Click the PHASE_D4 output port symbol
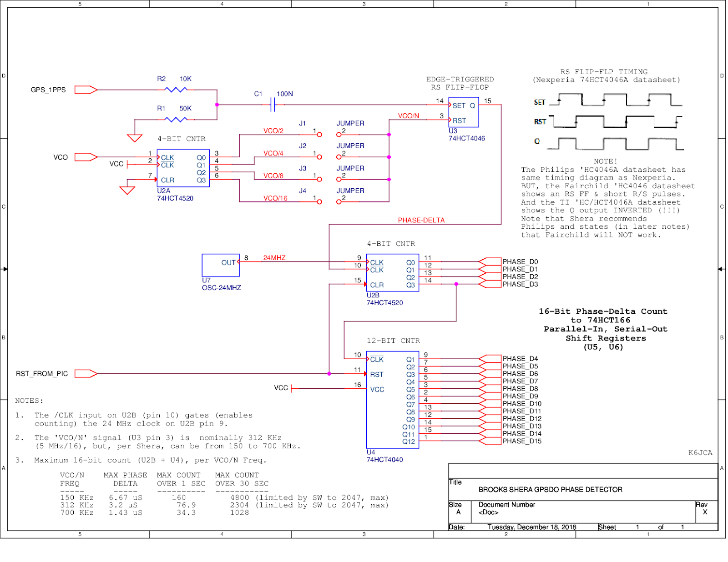728x562 pixels. (490, 359)
